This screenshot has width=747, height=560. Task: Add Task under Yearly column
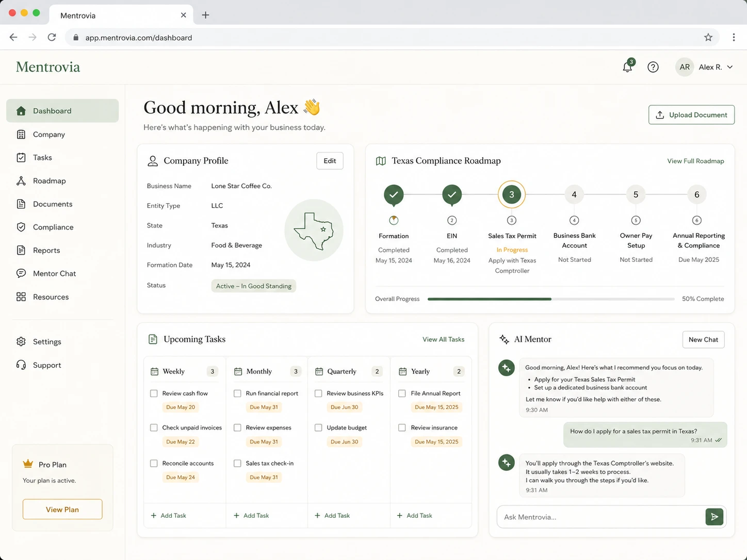414,516
